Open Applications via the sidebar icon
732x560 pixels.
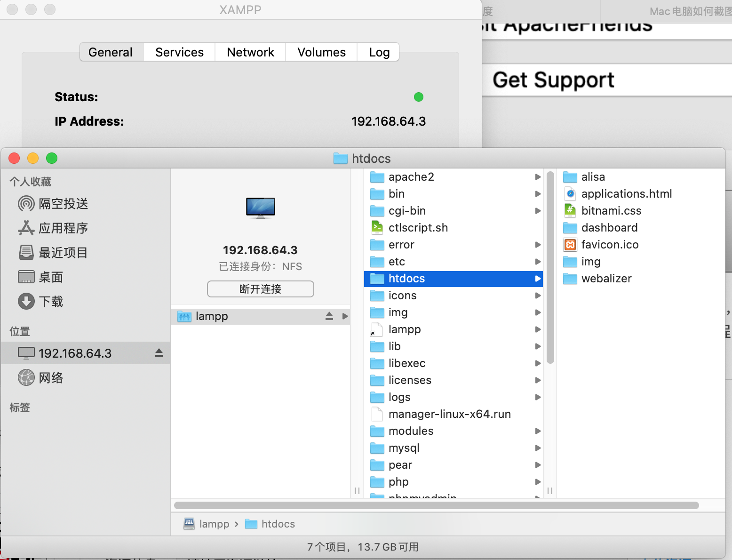tap(26, 228)
